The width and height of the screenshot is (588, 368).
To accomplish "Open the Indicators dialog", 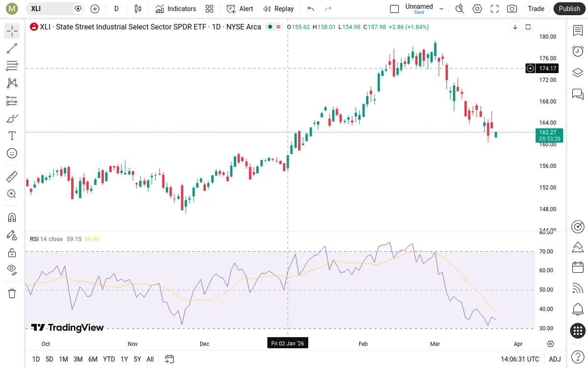I will (x=176, y=8).
